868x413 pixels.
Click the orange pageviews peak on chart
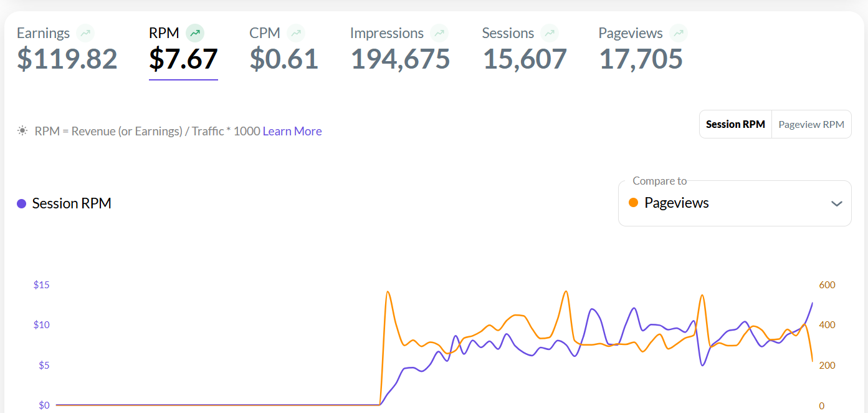[388, 292]
